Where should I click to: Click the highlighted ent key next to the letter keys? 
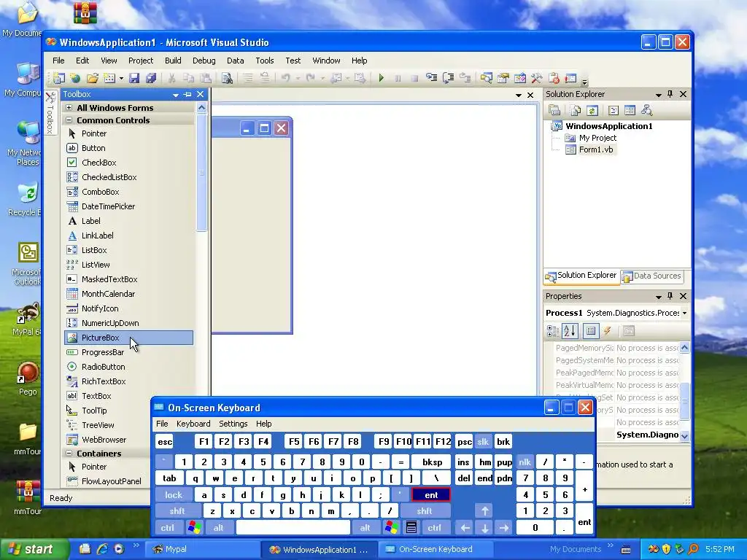pyautogui.click(x=431, y=495)
